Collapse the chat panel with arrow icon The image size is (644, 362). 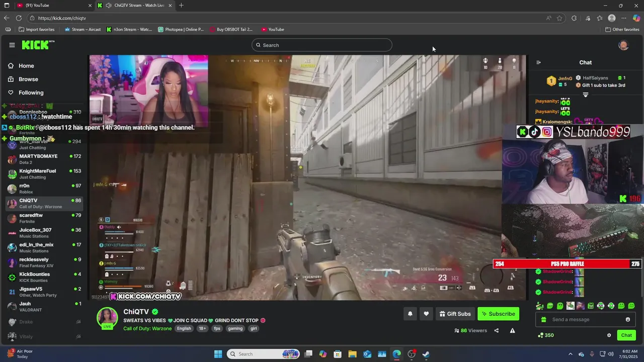click(538, 62)
